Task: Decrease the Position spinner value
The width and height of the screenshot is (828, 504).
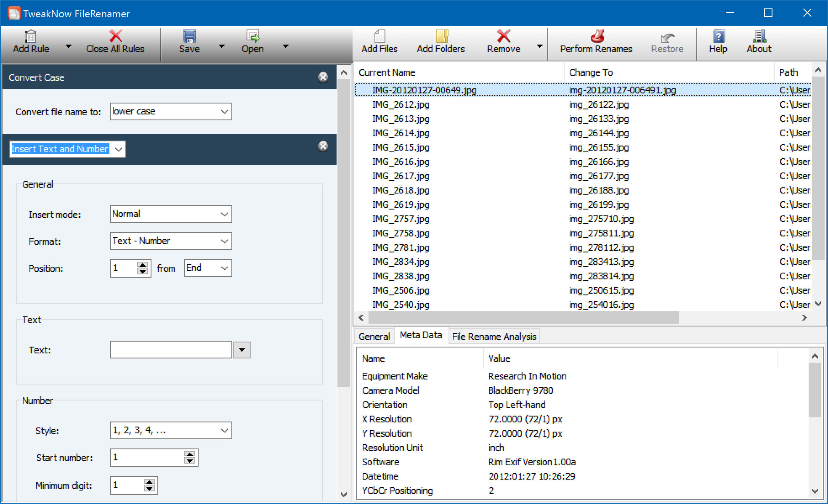Action: pyautogui.click(x=143, y=272)
